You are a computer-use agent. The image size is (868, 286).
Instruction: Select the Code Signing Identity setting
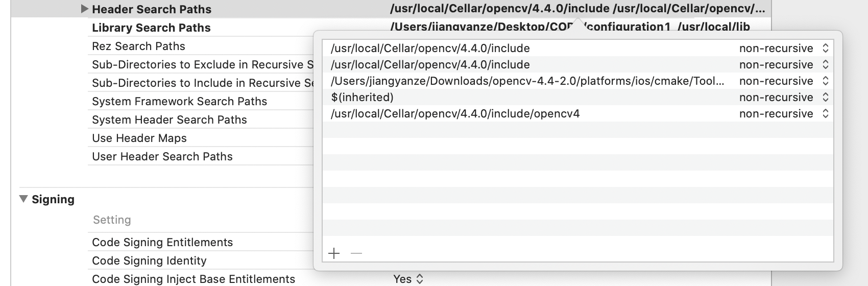tap(149, 260)
